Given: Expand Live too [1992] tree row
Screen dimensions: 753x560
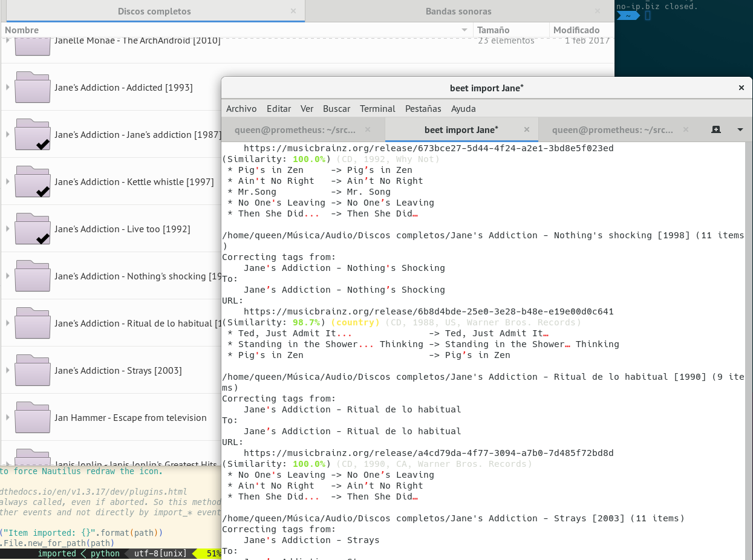Looking at the screenshot, I should pyautogui.click(x=7, y=229).
